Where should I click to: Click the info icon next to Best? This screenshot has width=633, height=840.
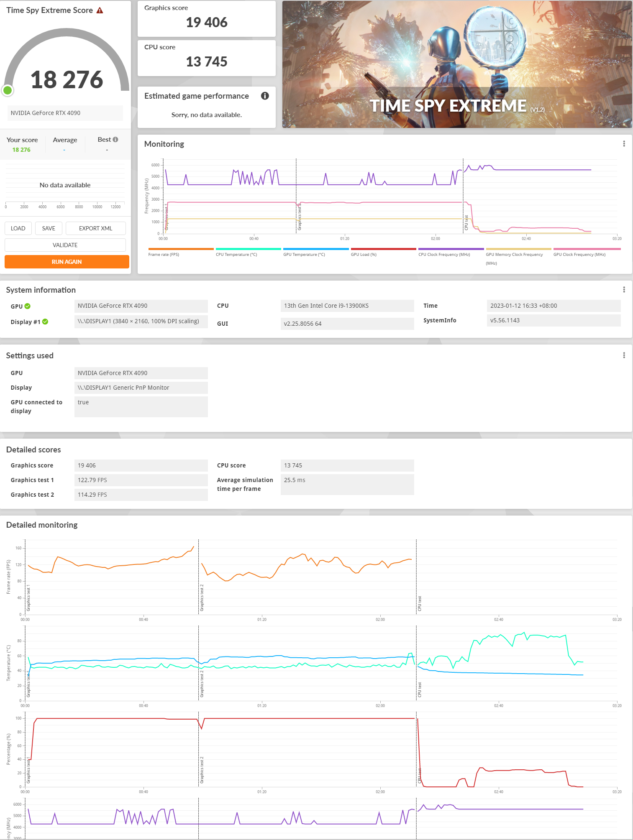point(115,140)
